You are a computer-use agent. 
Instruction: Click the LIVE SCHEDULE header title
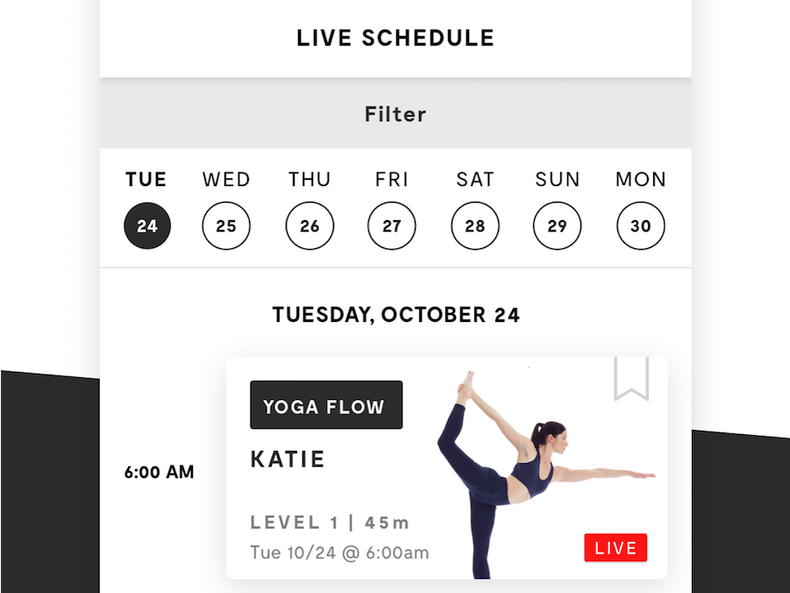point(395,39)
